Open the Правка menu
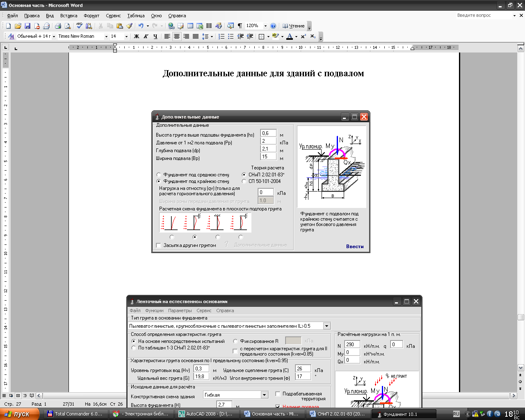Screen dimensions: 525x420 [x=32, y=16]
